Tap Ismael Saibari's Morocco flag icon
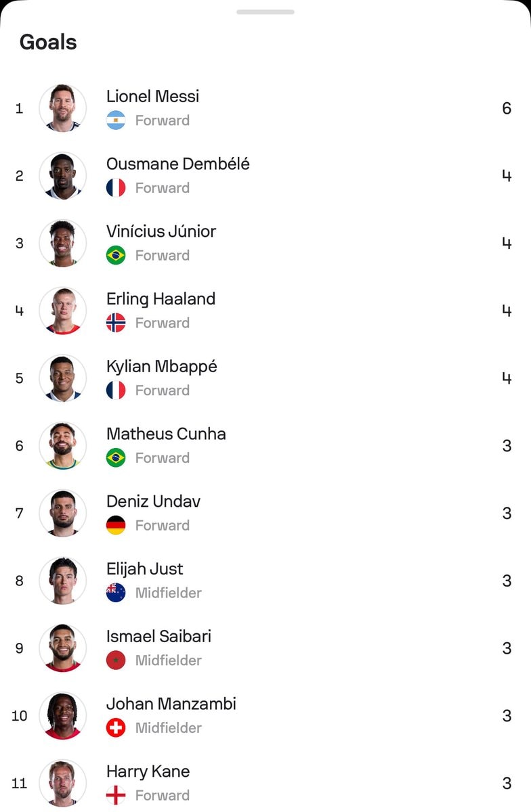The height and width of the screenshot is (812, 531). tap(116, 660)
